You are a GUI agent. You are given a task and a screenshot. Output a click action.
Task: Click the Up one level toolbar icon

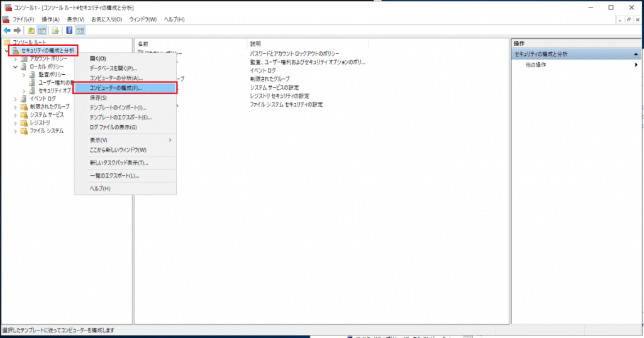click(x=31, y=31)
